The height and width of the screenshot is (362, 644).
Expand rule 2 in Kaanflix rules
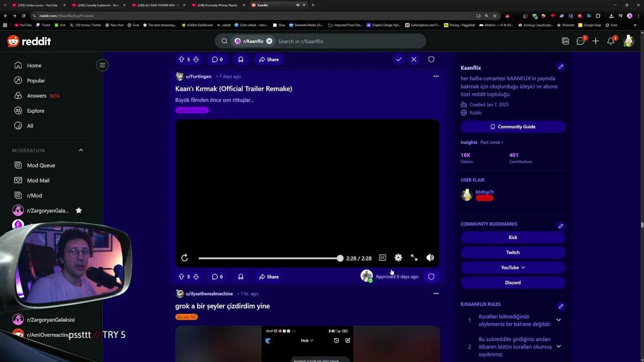pyautogui.click(x=558, y=346)
